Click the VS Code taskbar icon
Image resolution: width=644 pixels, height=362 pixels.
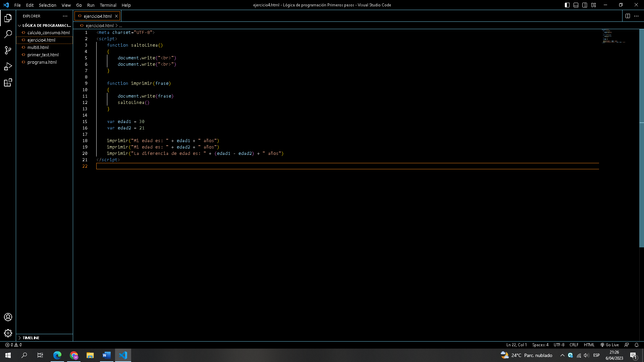pyautogui.click(x=123, y=355)
